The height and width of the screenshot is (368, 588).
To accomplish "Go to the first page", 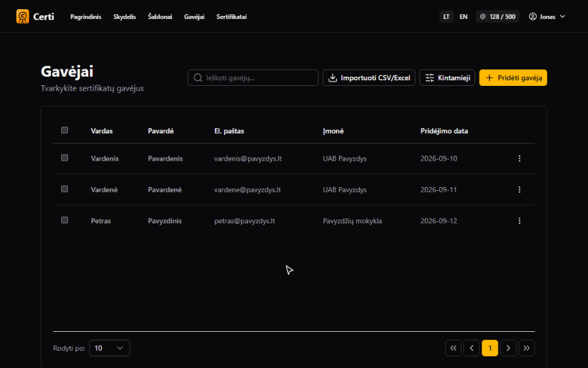I will [x=453, y=348].
